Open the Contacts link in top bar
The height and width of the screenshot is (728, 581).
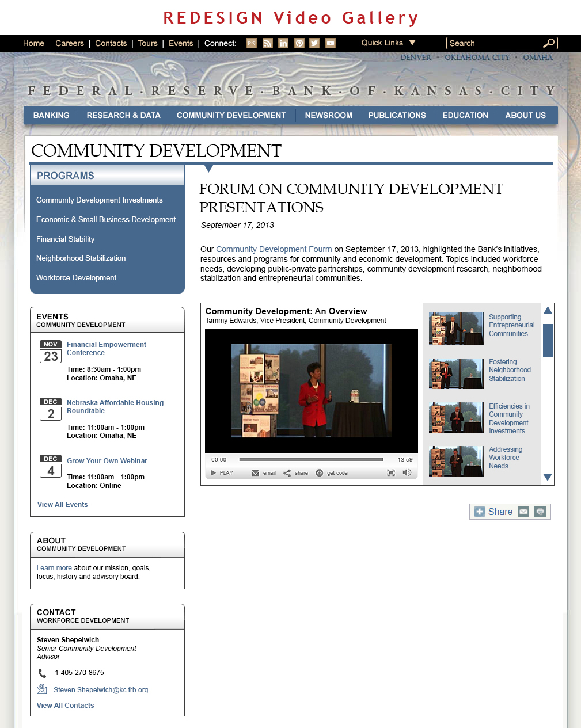tap(111, 43)
